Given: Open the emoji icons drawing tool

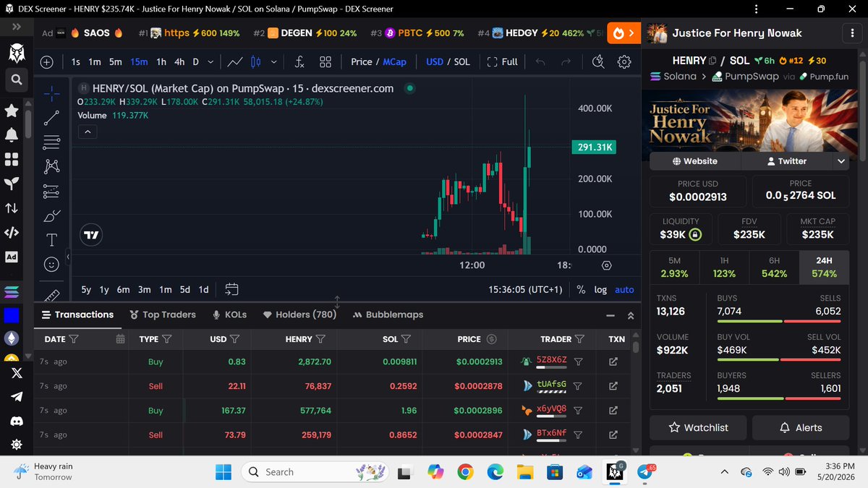Looking at the screenshot, I should coord(51,265).
